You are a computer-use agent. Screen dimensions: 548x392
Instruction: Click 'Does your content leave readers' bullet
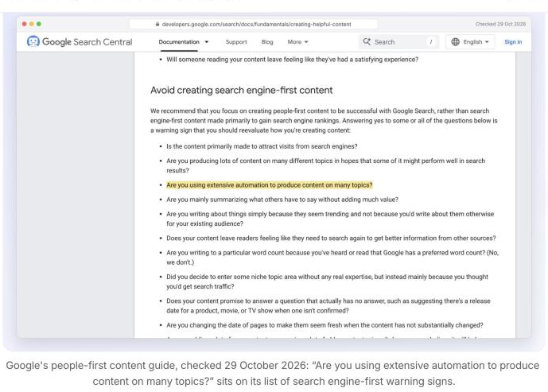click(x=331, y=239)
